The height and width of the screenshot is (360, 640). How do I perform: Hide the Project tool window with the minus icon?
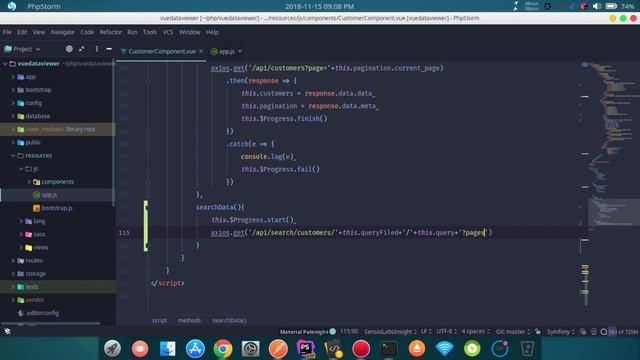[109, 49]
